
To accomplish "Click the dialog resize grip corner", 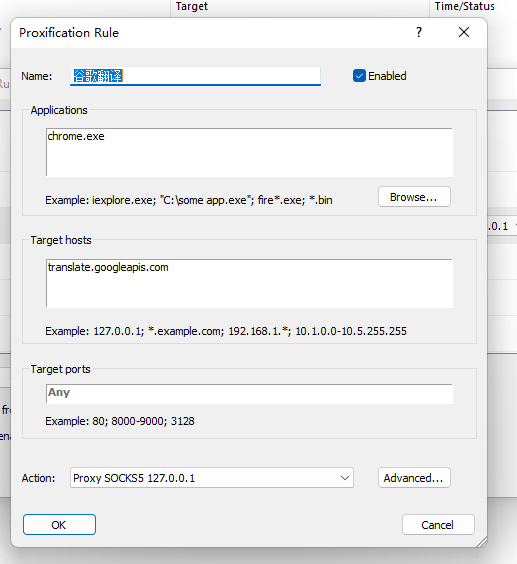I will pyautogui.click(x=481, y=541).
